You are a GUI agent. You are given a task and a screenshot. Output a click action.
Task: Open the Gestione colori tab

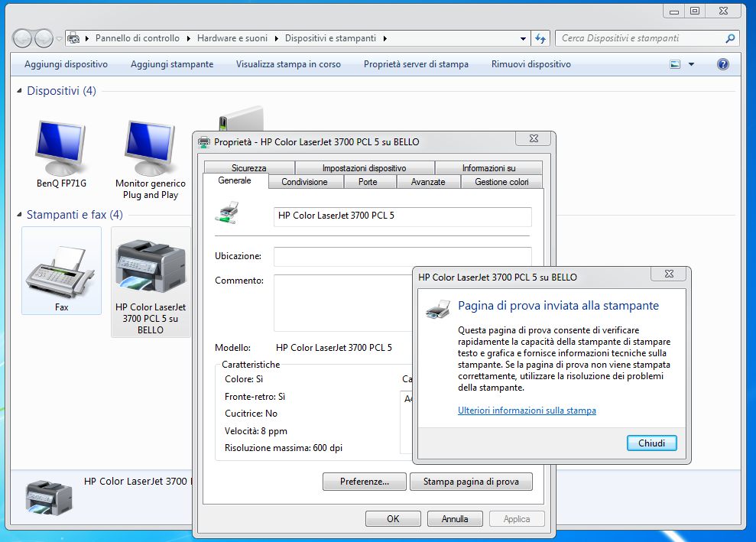pos(501,182)
